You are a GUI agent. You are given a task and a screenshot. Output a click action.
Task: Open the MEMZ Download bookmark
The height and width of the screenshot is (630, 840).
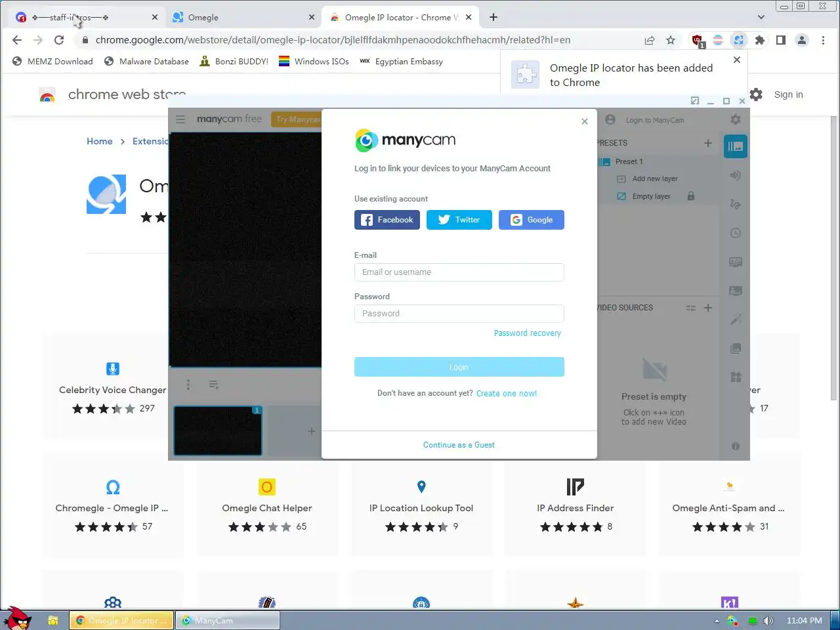tap(52, 62)
